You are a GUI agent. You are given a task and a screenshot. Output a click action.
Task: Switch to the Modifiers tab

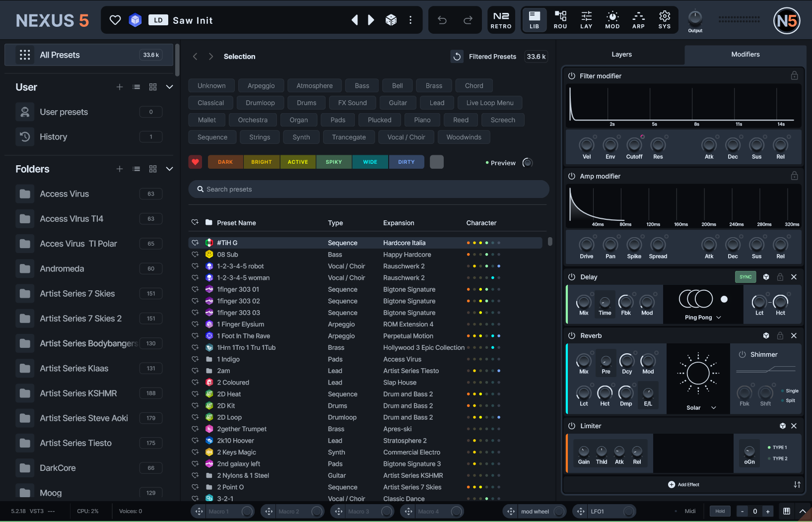click(745, 55)
